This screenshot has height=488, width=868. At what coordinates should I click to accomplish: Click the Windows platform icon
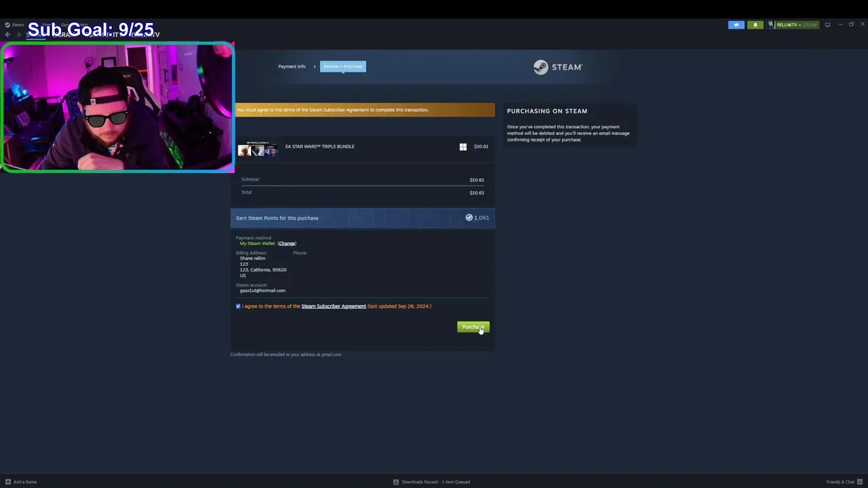point(463,146)
